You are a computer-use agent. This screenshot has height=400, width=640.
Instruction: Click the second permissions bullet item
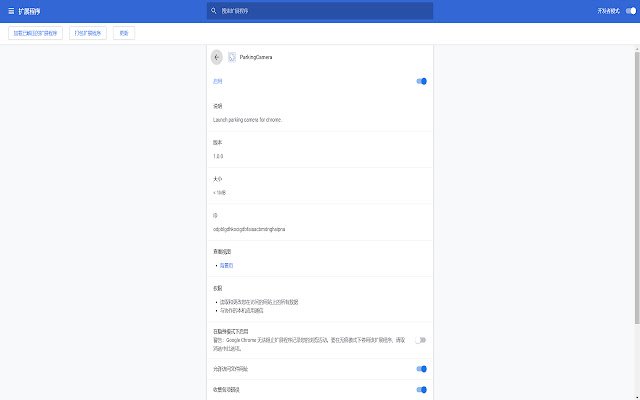pyautogui.click(x=242, y=311)
